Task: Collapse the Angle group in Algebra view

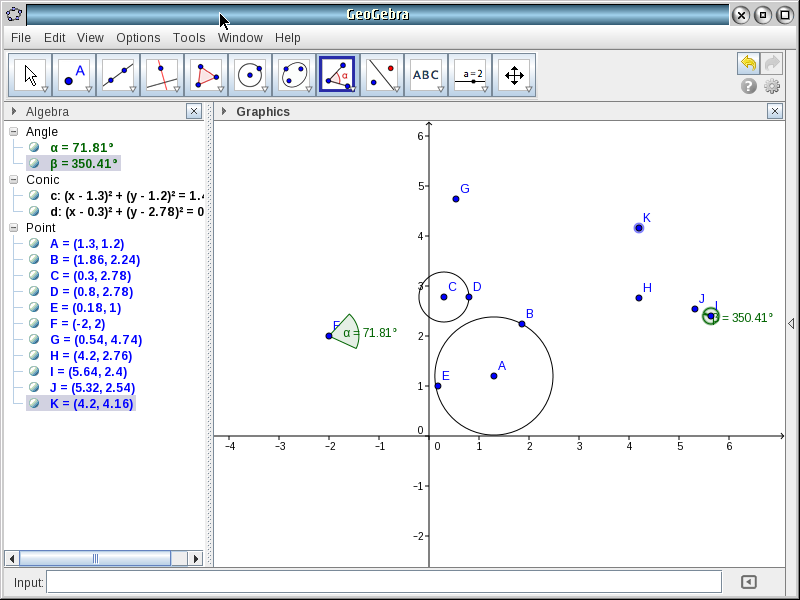Action: click(x=13, y=131)
